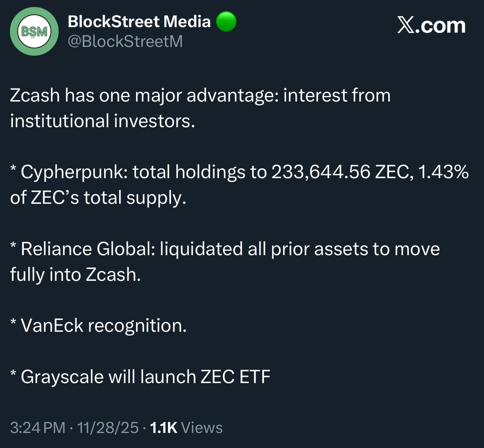This screenshot has height=448, width=484.
Task: Open the @BlockStreetM handle link
Action: (125, 41)
